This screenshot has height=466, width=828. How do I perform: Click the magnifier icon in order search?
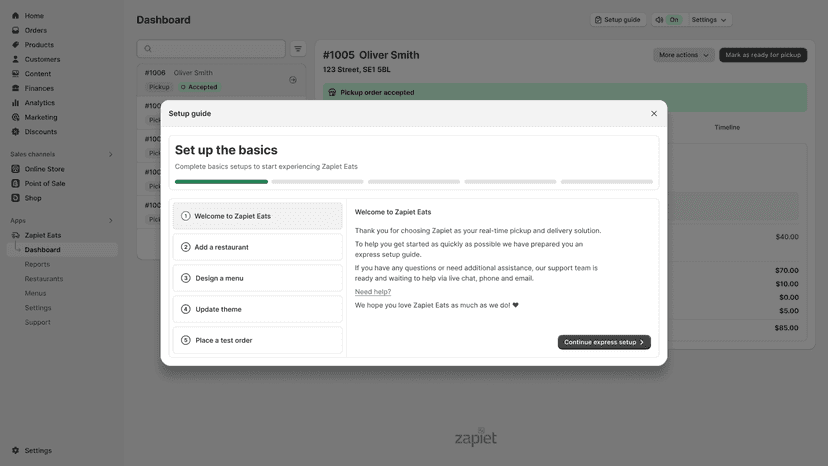(148, 49)
